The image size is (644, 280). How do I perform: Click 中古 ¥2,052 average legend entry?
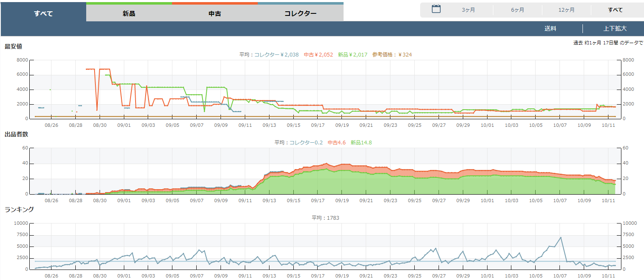point(318,54)
